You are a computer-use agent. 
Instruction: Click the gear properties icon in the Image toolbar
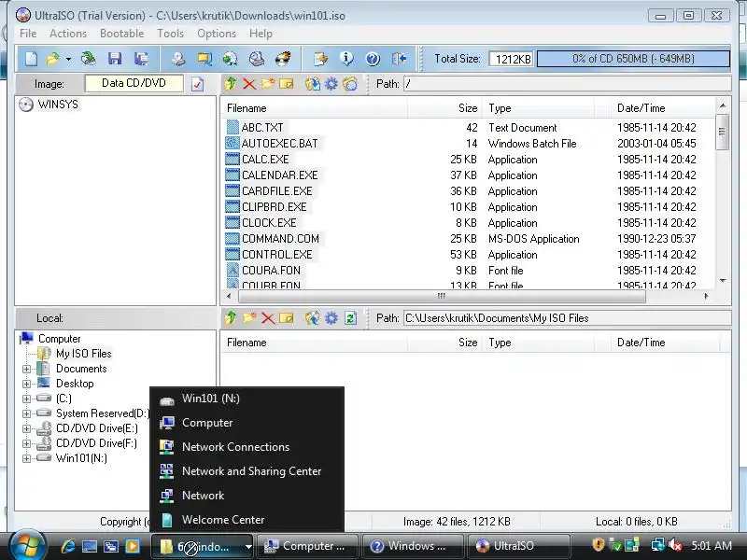click(331, 84)
